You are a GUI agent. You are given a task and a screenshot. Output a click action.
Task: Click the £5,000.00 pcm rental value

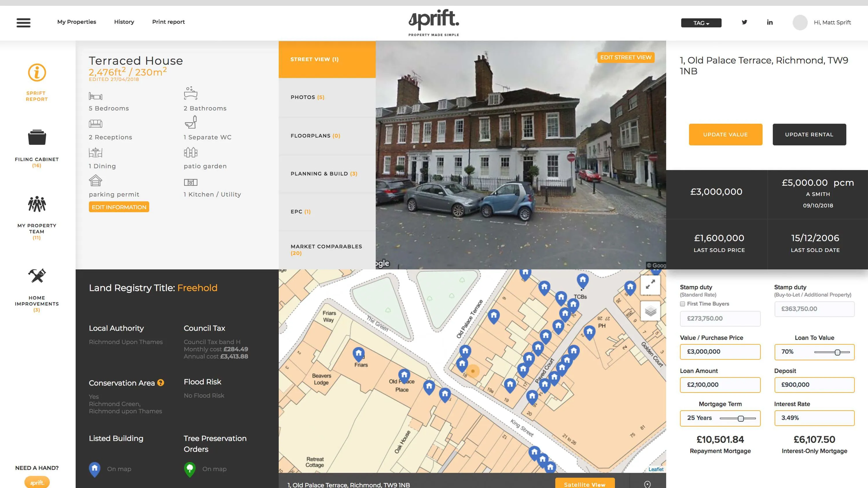(x=818, y=183)
